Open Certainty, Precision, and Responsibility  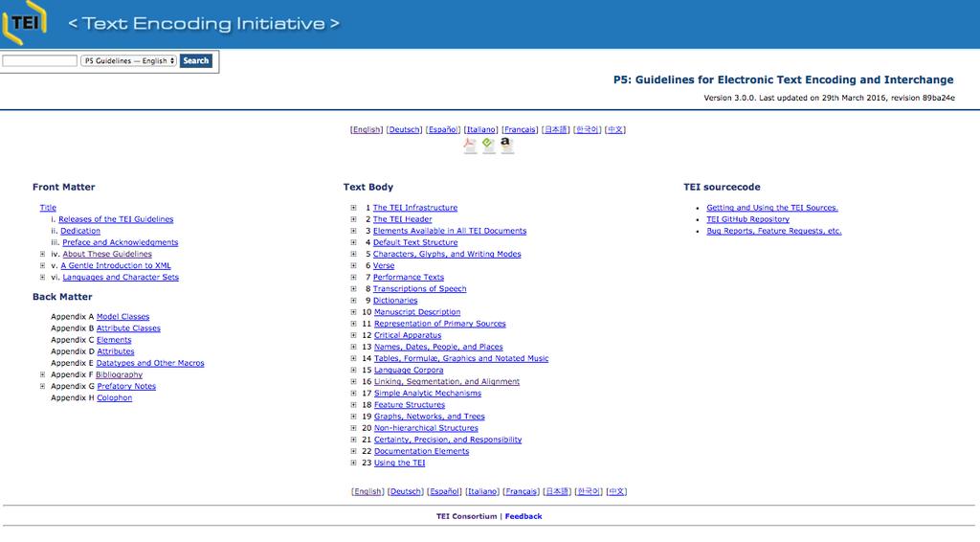pos(448,440)
